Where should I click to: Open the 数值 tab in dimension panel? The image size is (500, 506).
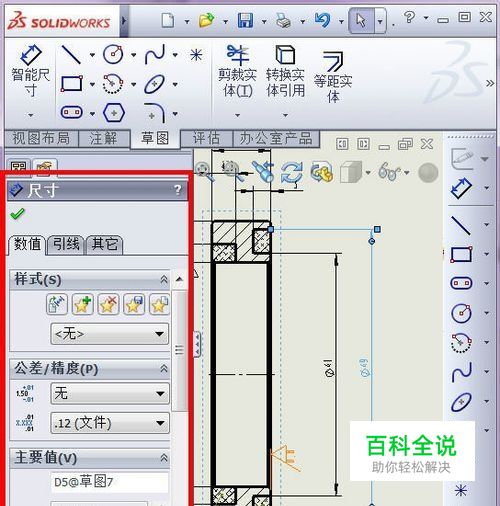27,244
